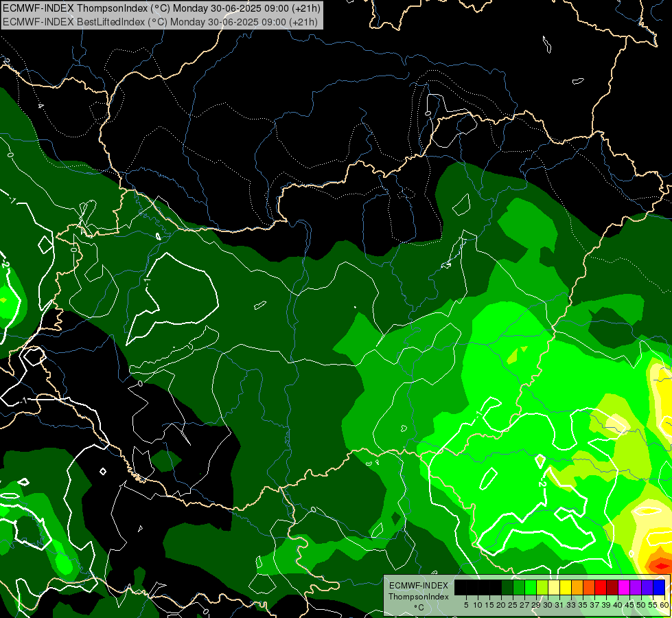672x618 pixels.
Task: Click the legend tick value "20"
Action: click(x=501, y=605)
